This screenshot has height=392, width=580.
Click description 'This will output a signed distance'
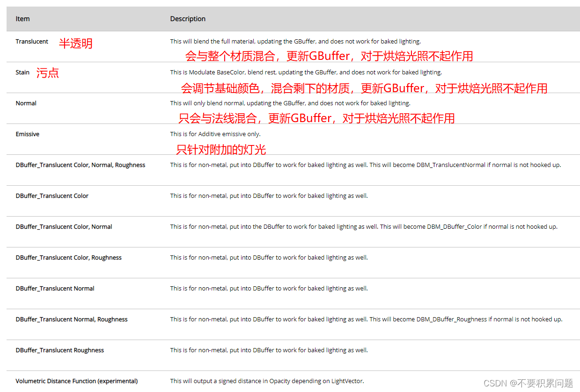tap(267, 381)
